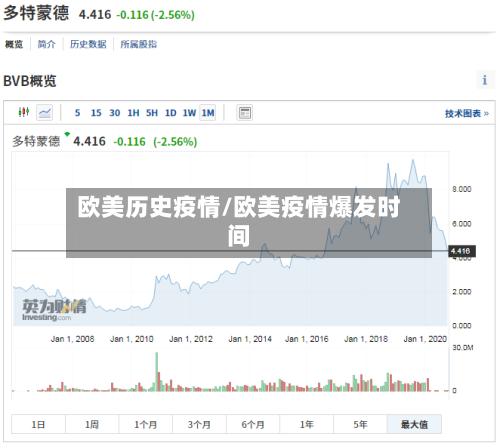This screenshot has height=446, width=500.
Task: Switch to candlestick chart type icon
Action: (x=24, y=112)
